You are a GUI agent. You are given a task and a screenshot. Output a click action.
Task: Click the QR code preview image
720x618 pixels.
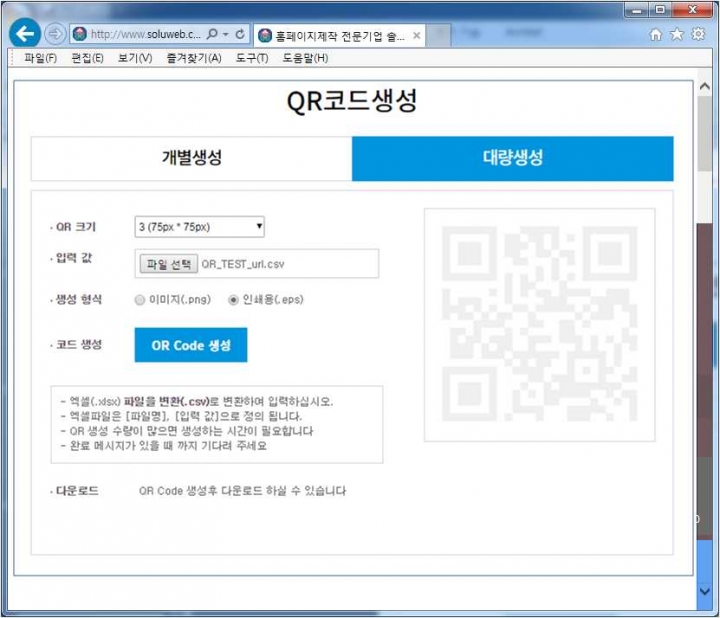click(x=540, y=324)
